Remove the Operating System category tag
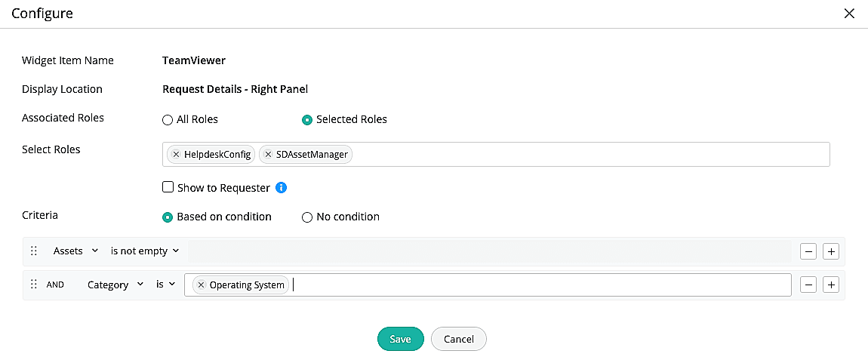868x363 pixels. pyautogui.click(x=201, y=285)
